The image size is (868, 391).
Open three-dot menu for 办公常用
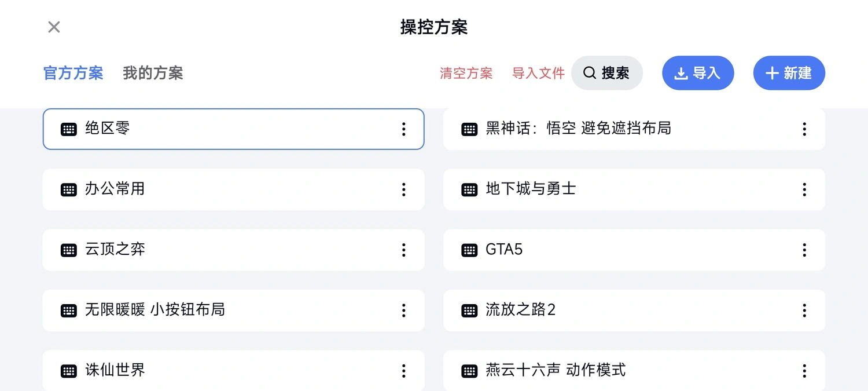(404, 189)
